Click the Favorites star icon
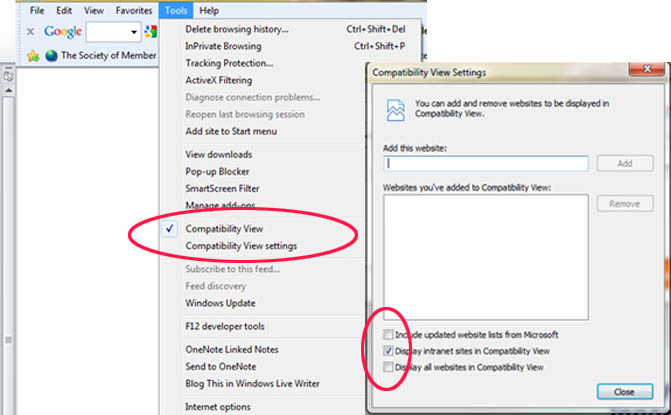671x415 pixels. point(33,56)
